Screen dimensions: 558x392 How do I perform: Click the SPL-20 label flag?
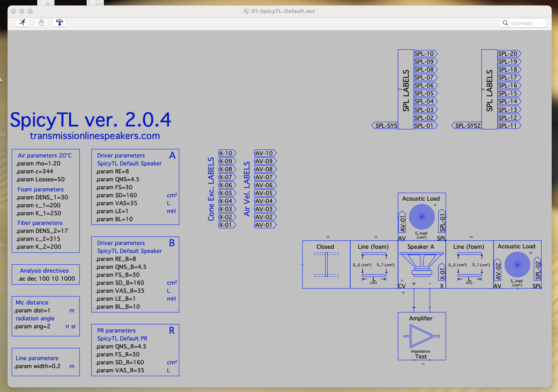click(509, 54)
